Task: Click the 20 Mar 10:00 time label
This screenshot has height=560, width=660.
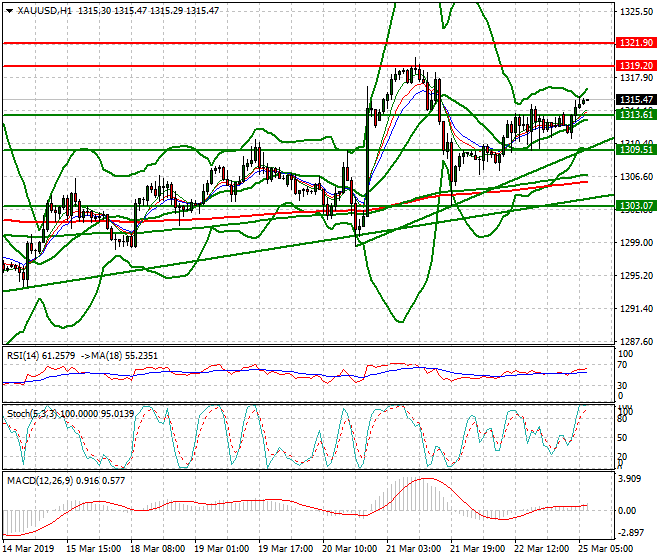Action: pyautogui.click(x=349, y=549)
